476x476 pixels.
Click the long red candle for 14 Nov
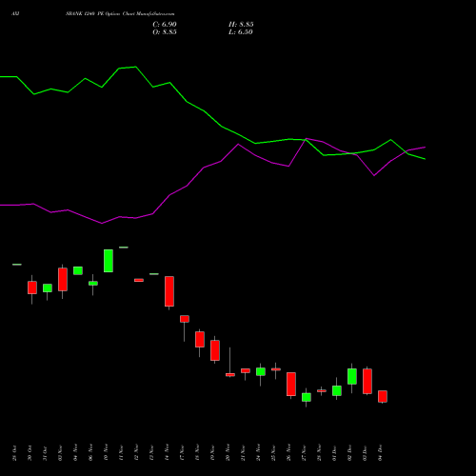point(169,291)
